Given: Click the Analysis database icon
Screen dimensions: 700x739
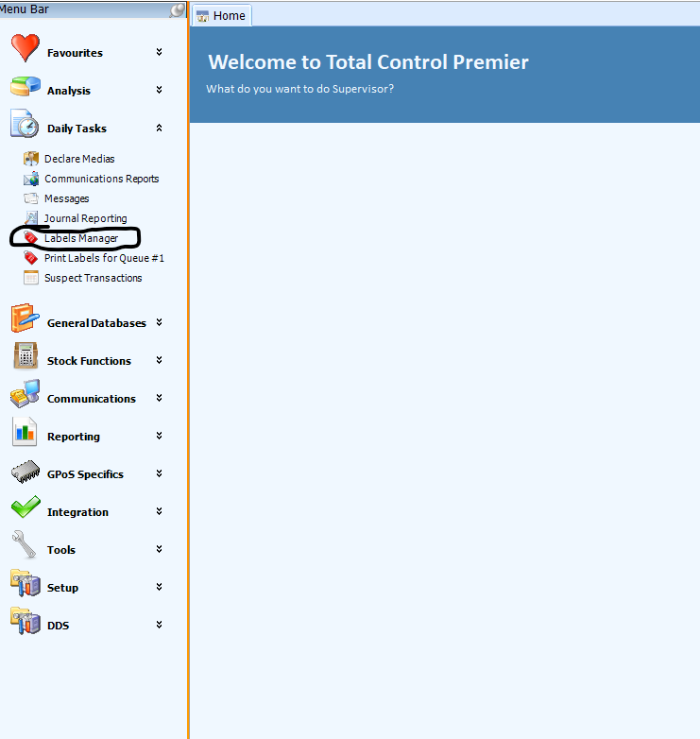Looking at the screenshot, I should [26, 86].
